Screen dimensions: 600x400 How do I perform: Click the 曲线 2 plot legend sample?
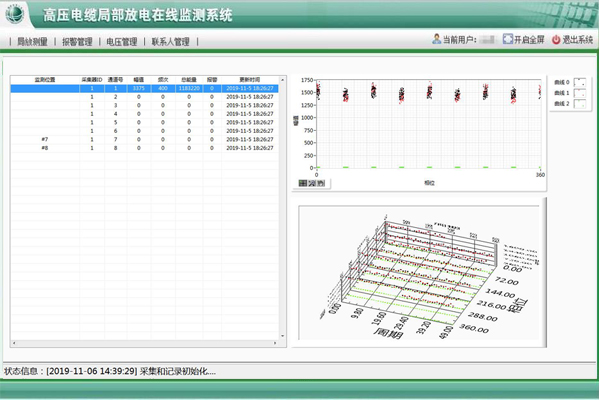pyautogui.click(x=578, y=104)
